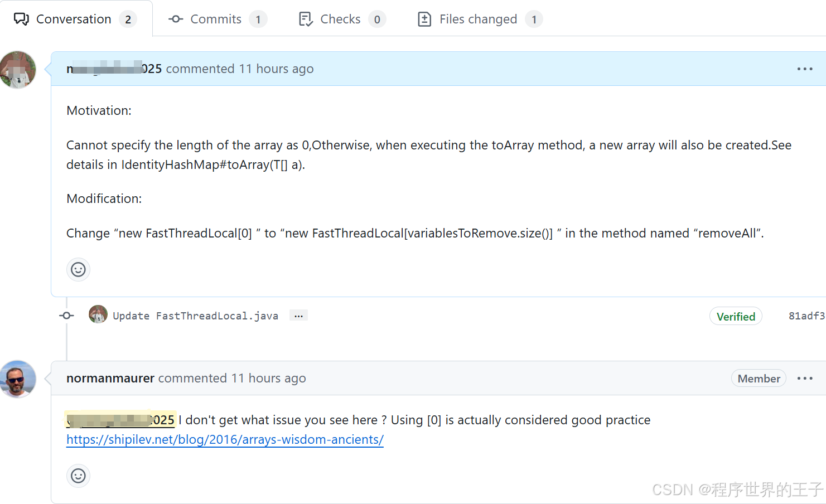
Task: Open the shipilev.net arrays wisdom link
Action: 225,440
